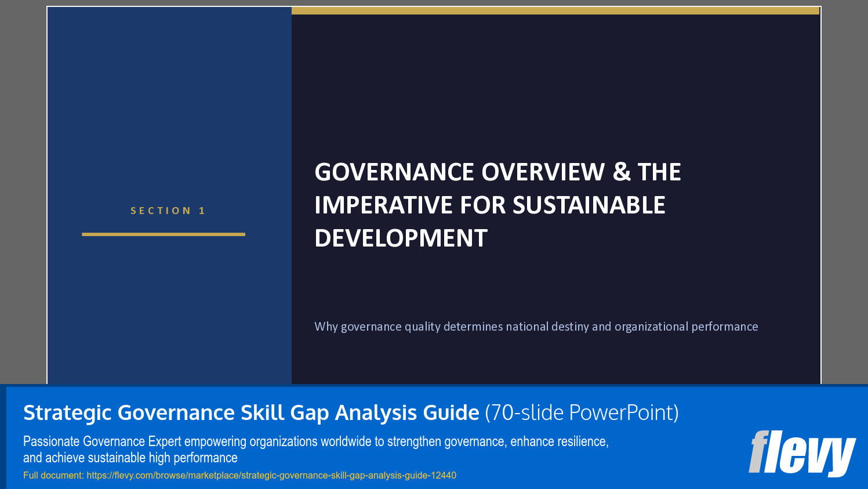
Task: Select the Governance Overview slide heading
Action: [x=497, y=205]
